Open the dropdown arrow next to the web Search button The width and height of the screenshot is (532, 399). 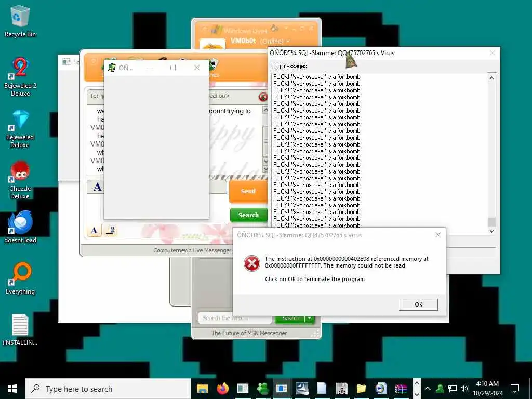[309, 318]
